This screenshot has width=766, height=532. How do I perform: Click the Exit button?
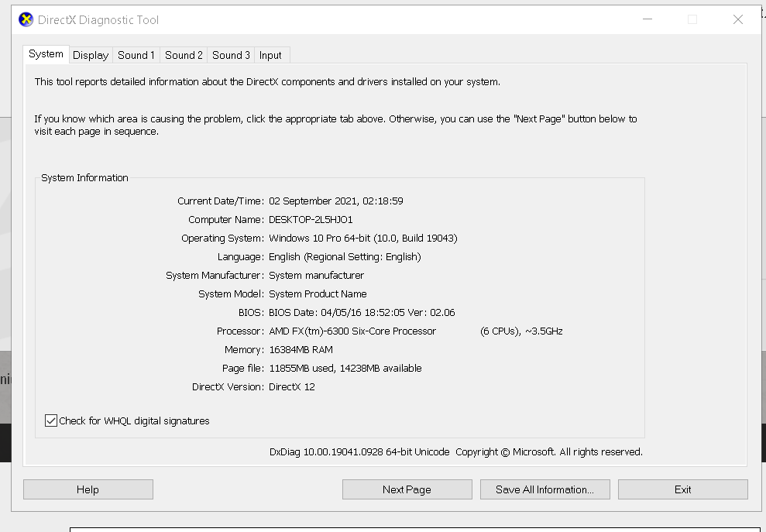tap(682, 489)
